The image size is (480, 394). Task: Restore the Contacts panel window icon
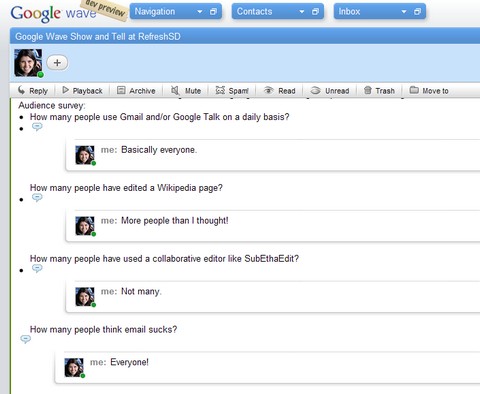[315, 12]
